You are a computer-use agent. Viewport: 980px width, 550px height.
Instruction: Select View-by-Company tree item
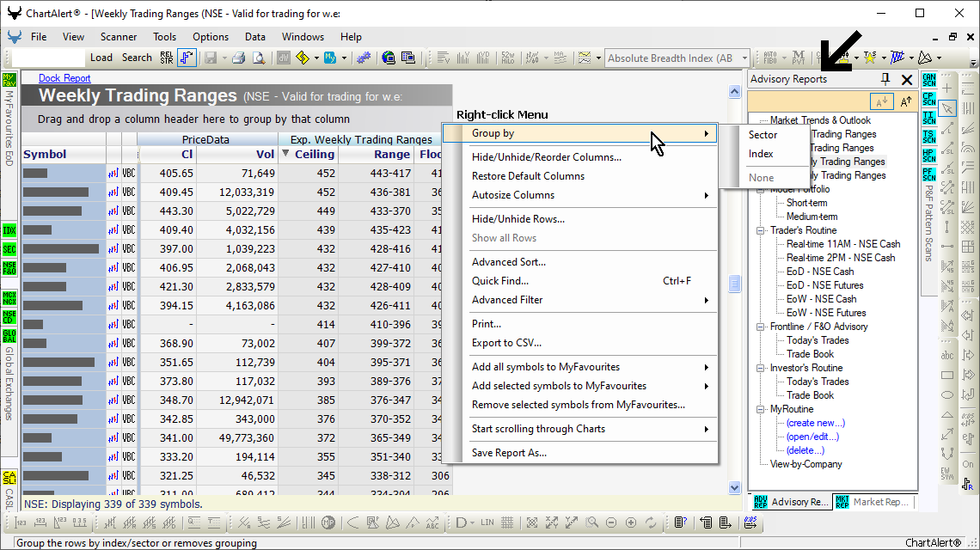[805, 464]
